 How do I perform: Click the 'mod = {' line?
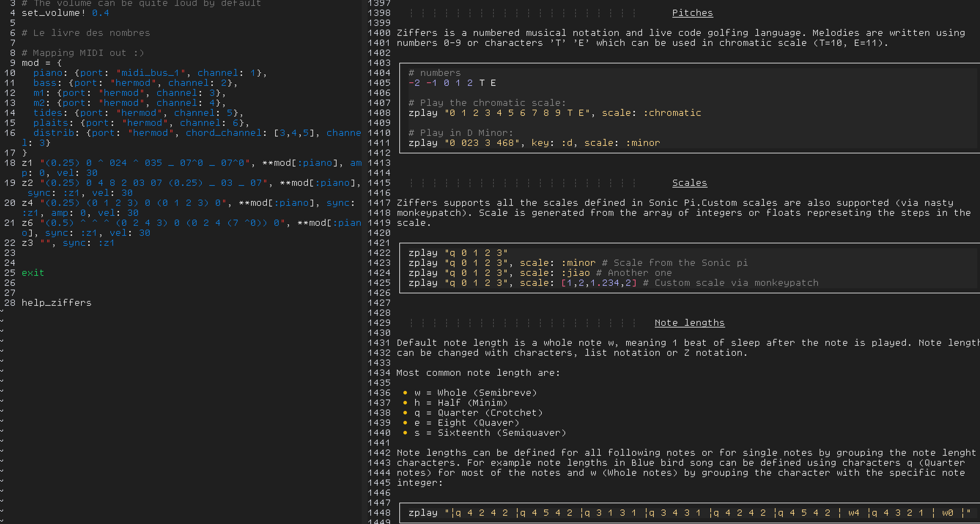tap(42, 63)
